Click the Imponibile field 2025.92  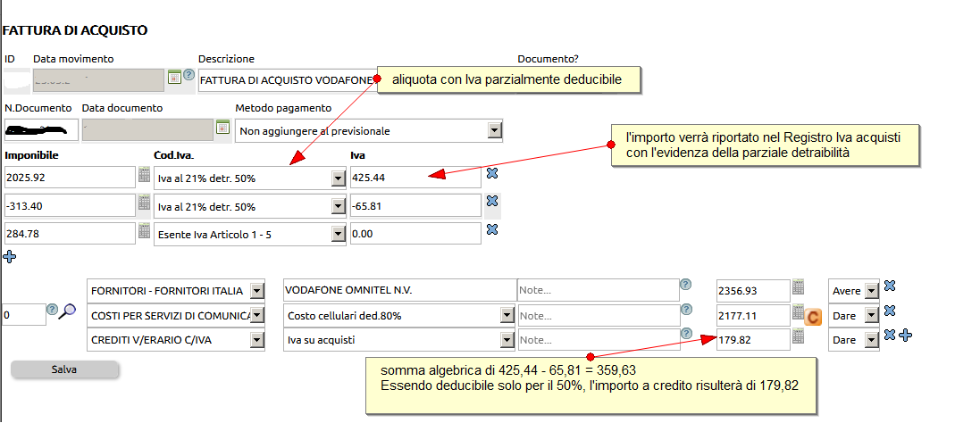(70, 178)
